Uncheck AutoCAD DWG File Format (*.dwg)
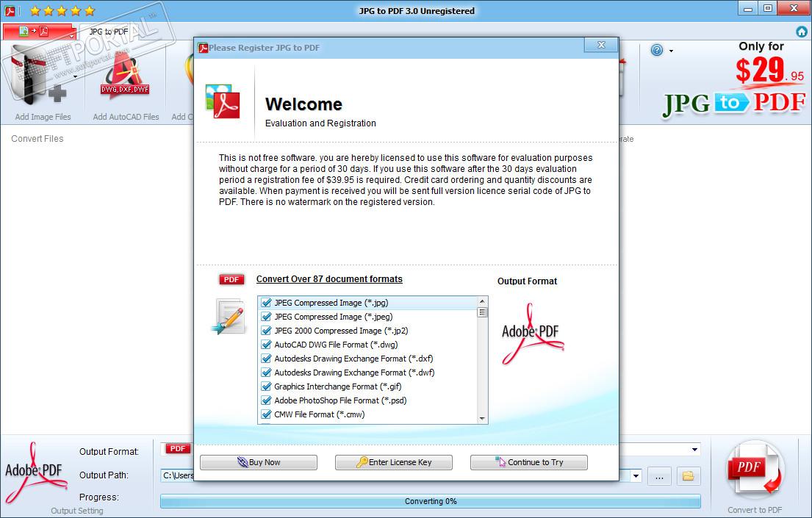 point(267,345)
